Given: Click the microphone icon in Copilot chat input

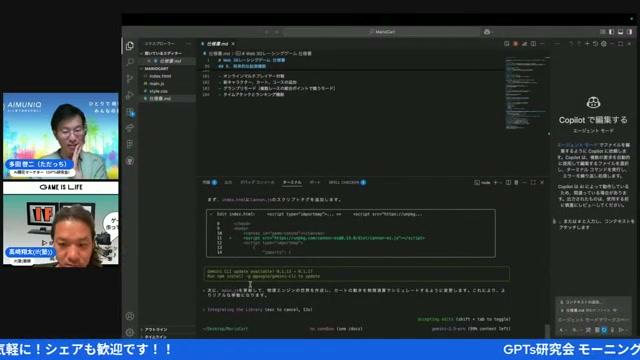Looking at the screenshot, I should click(x=612, y=330).
